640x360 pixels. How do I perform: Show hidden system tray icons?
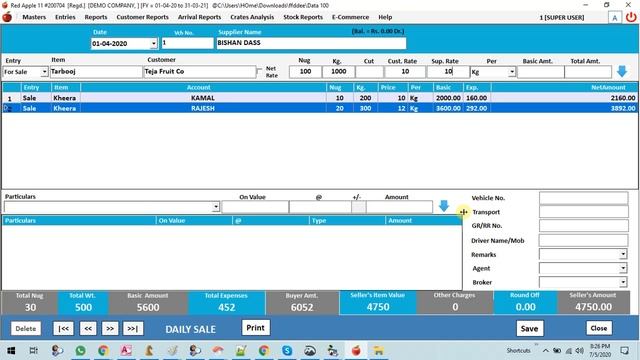pyautogui.click(x=545, y=351)
